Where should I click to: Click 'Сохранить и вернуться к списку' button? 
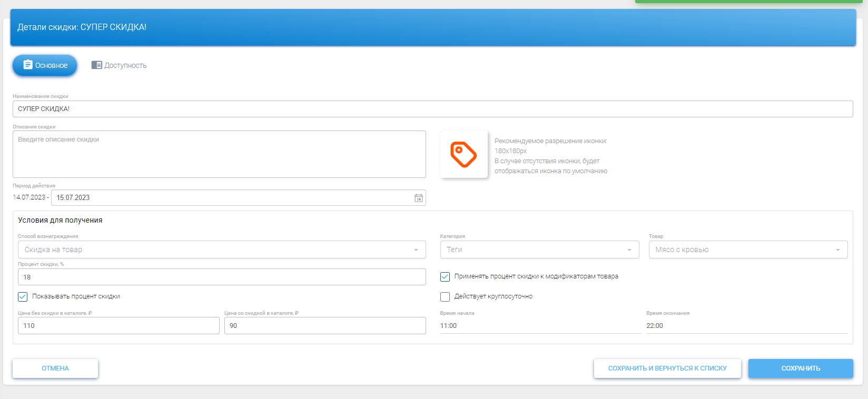click(667, 368)
